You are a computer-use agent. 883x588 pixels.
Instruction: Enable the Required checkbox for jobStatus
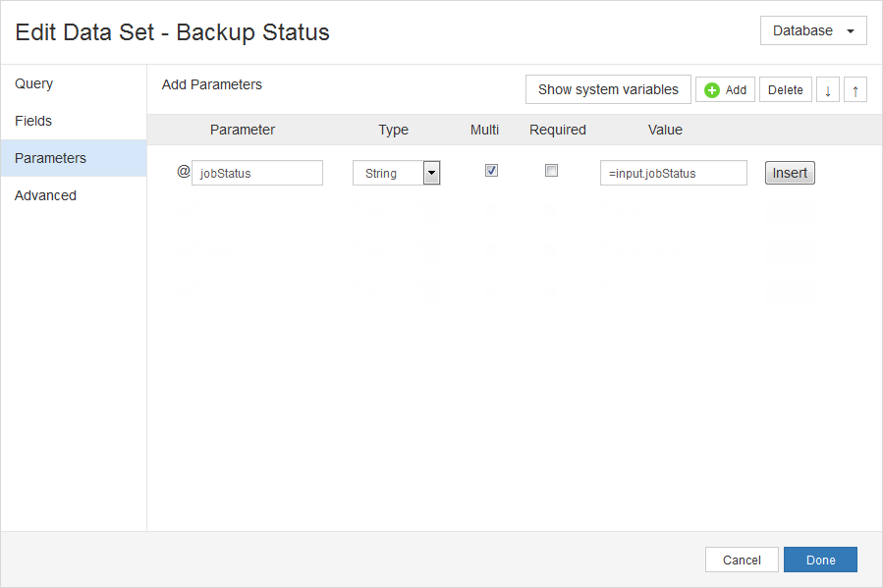point(551,170)
